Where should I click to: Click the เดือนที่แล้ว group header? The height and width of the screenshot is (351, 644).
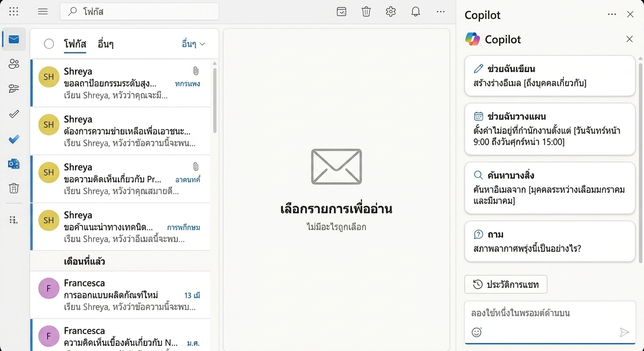coord(121,261)
